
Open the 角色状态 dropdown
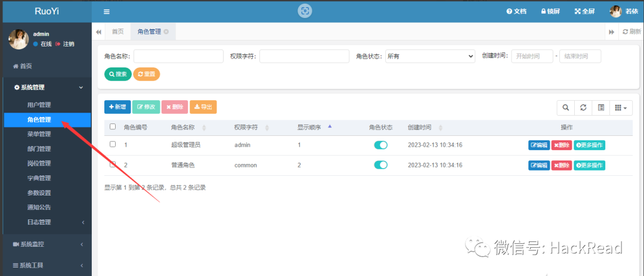tap(431, 56)
